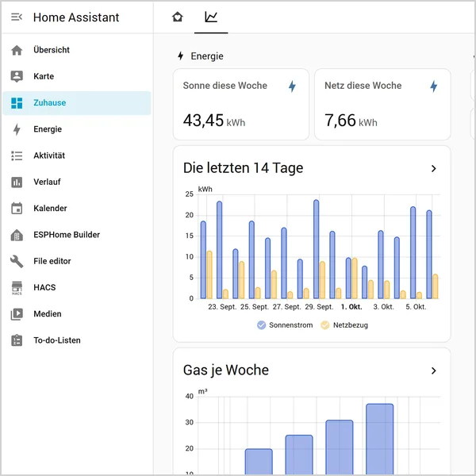Open the Verlauf sidebar entry
This screenshot has height=476, width=476.
[76, 182]
